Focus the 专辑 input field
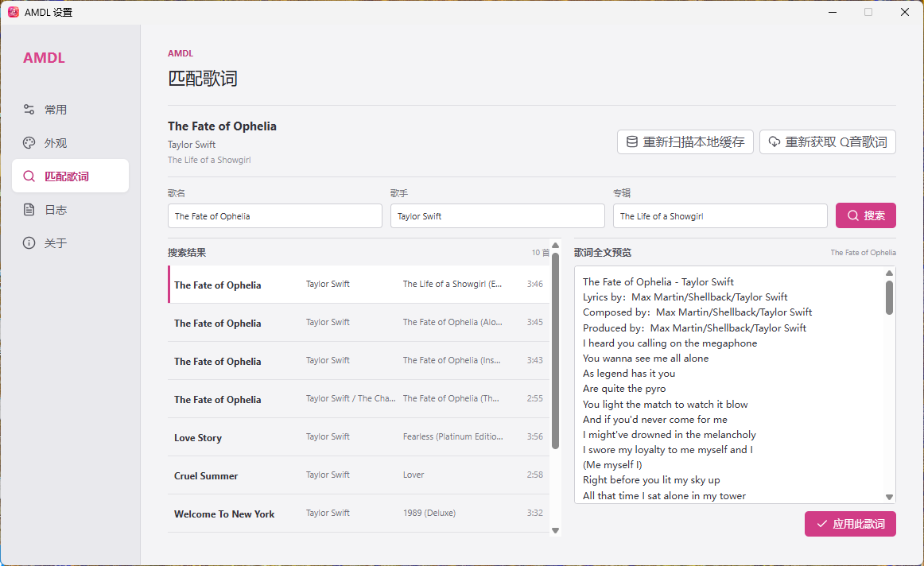 click(x=720, y=216)
